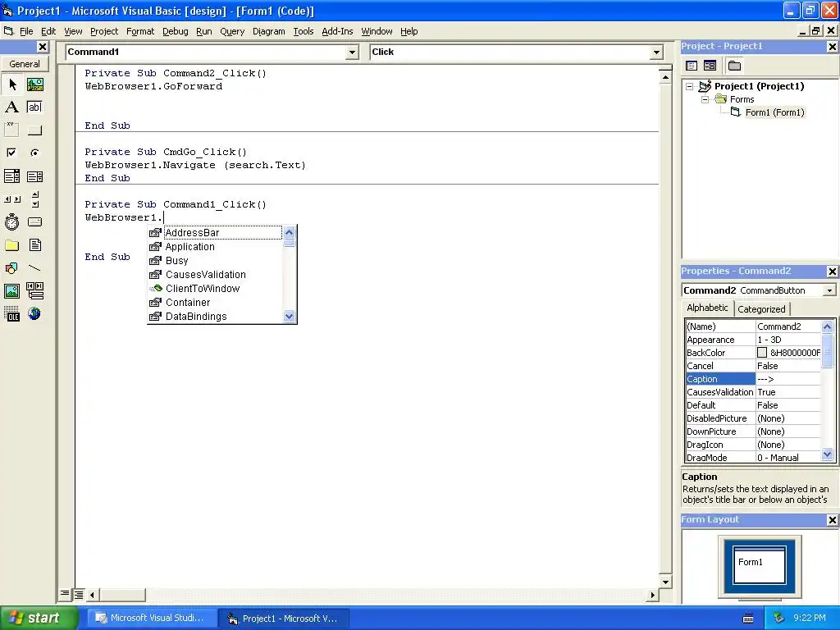
Task: Select Form1 (Form1) in project tree
Action: click(x=774, y=112)
